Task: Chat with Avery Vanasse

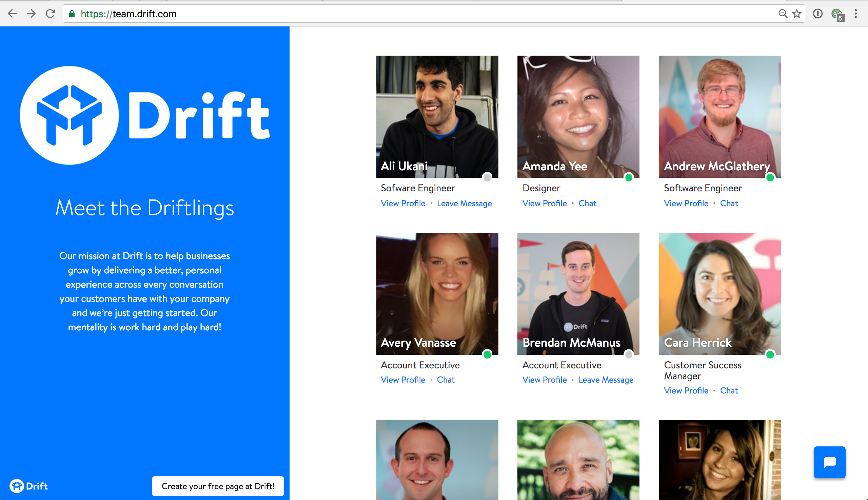Action: point(446,380)
